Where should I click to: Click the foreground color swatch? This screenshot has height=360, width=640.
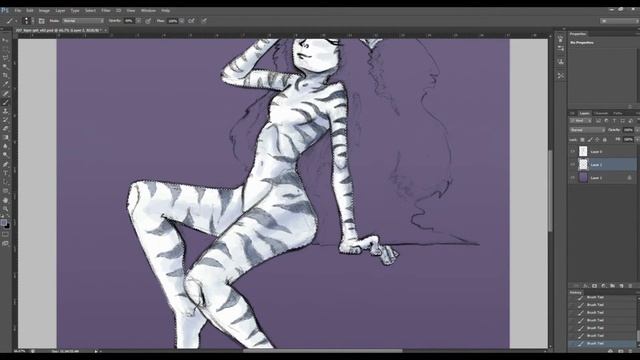pos(4,223)
